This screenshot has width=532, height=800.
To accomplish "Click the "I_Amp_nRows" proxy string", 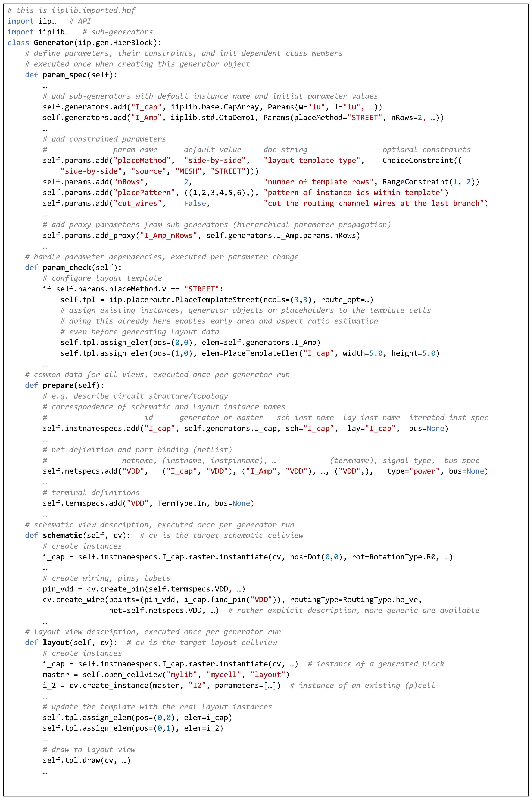I will click(x=168, y=236).
